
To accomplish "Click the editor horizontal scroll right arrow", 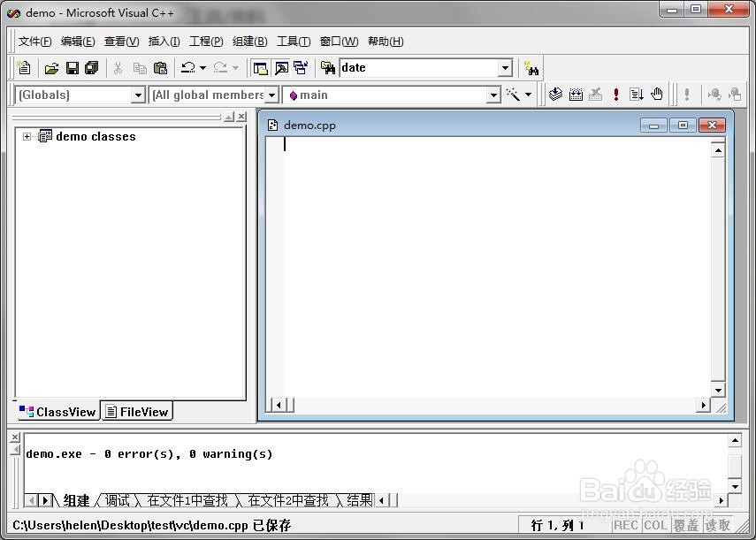I will click(x=704, y=405).
